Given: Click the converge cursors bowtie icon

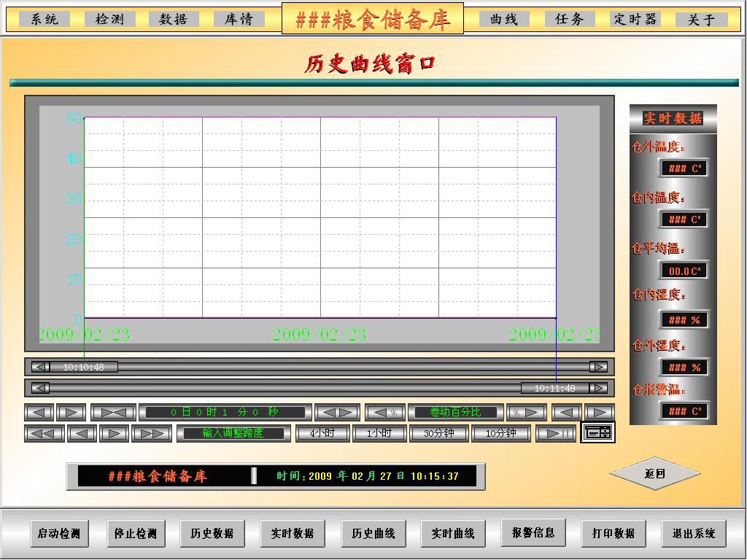Looking at the screenshot, I should (x=113, y=413).
